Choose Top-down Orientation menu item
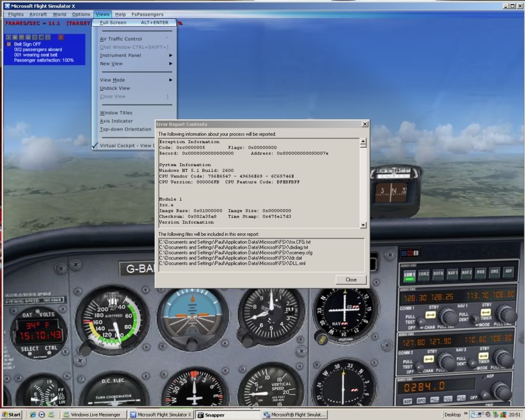This screenshot has height=420, width=525. pyautogui.click(x=125, y=129)
